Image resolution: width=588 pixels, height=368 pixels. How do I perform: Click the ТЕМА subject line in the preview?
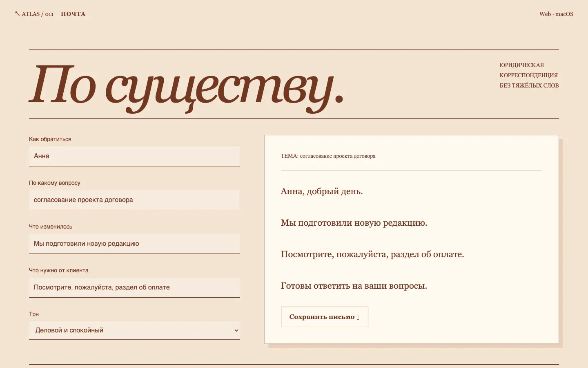click(x=328, y=156)
